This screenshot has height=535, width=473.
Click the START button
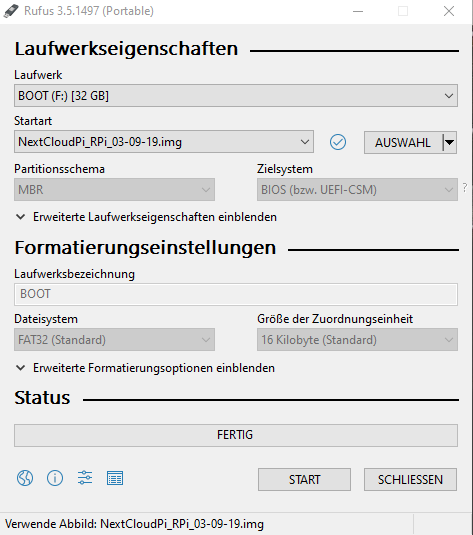click(x=304, y=479)
